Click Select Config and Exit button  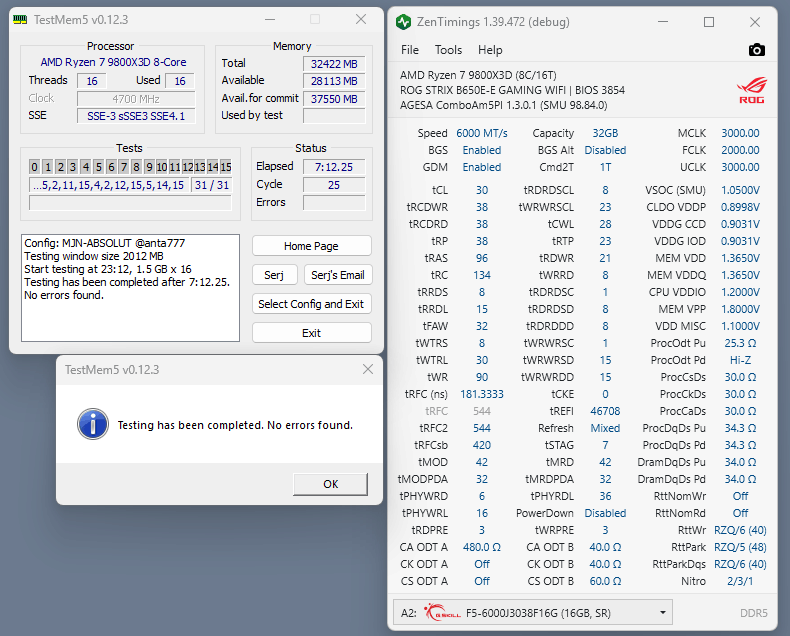click(x=311, y=304)
